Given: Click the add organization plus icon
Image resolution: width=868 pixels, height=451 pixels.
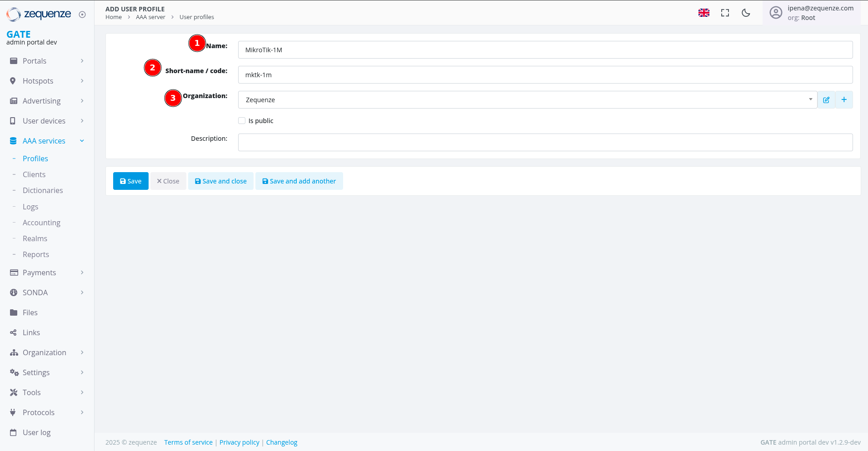Looking at the screenshot, I should click(844, 100).
